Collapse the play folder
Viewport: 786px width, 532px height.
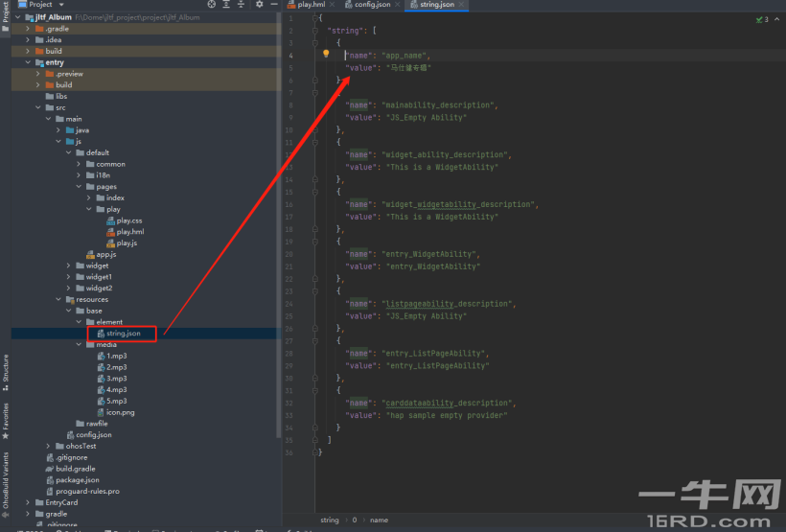(89, 209)
